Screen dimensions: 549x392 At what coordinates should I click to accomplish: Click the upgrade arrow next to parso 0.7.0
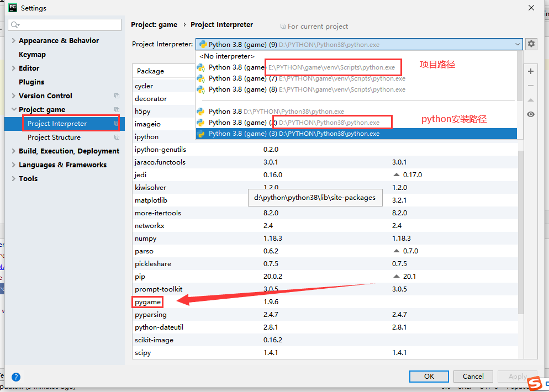[x=396, y=251]
